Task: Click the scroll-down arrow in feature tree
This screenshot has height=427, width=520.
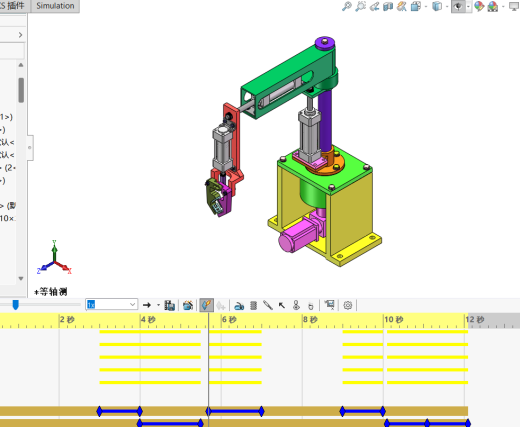Action: click(x=21, y=278)
